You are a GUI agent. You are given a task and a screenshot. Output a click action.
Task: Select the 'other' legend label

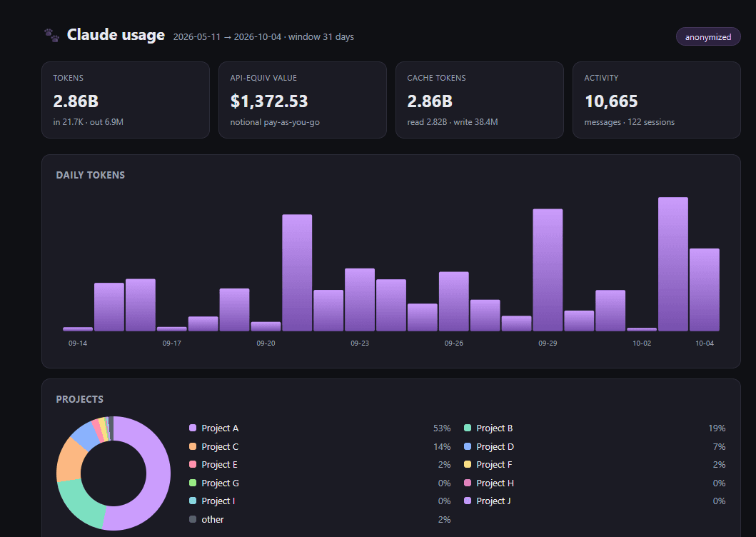pyautogui.click(x=213, y=520)
